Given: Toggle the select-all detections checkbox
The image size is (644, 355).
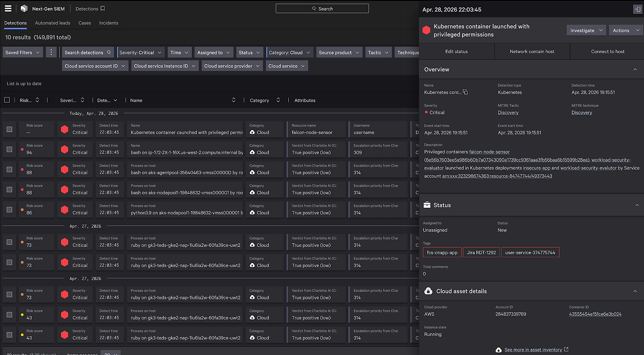Looking at the screenshot, I should click(7, 100).
